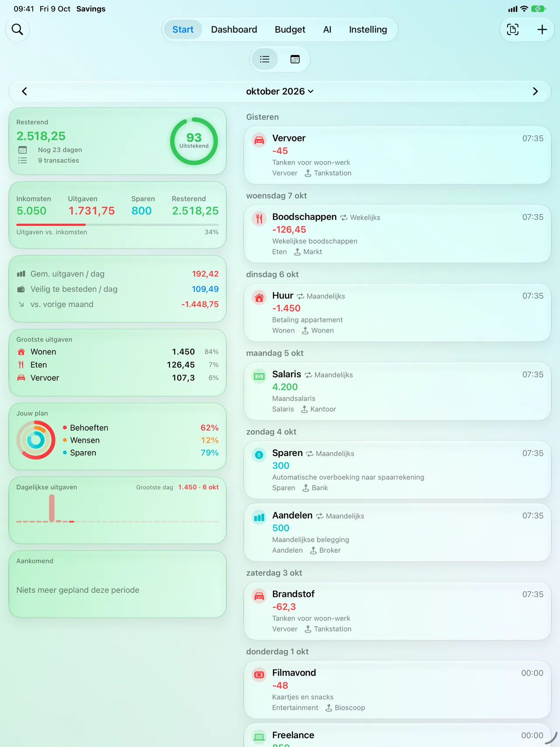This screenshot has height=747, width=560.
Task: Click the Wonen house icon in Grootste uitgaven
Action: pos(21,352)
